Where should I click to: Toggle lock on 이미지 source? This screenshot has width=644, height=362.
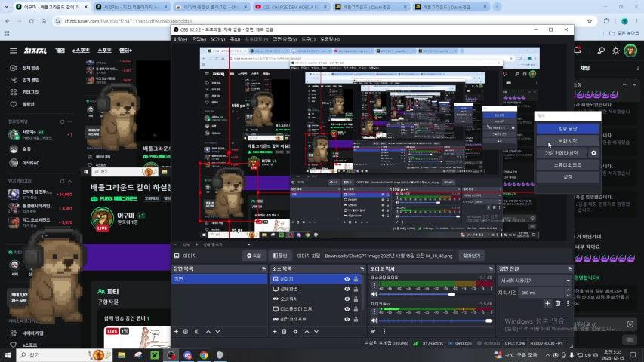click(356, 279)
